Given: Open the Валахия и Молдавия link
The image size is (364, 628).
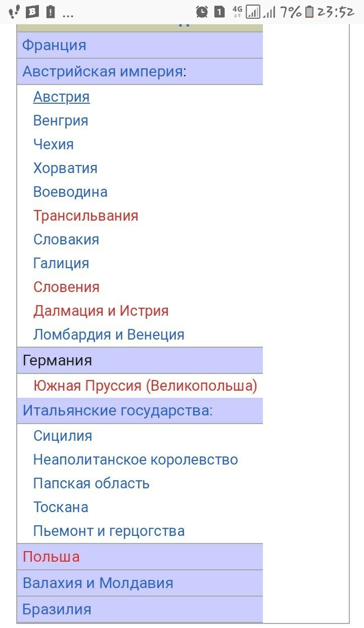Looking at the screenshot, I should point(98,583).
